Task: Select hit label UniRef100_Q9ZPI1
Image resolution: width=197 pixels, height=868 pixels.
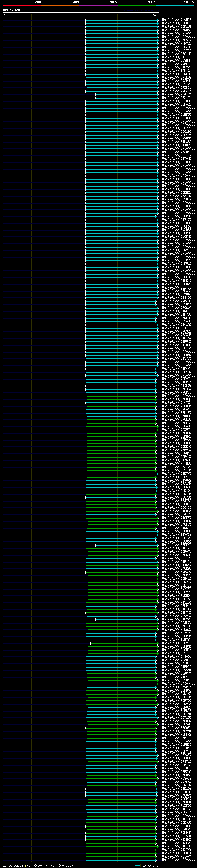Action: (177, 88)
